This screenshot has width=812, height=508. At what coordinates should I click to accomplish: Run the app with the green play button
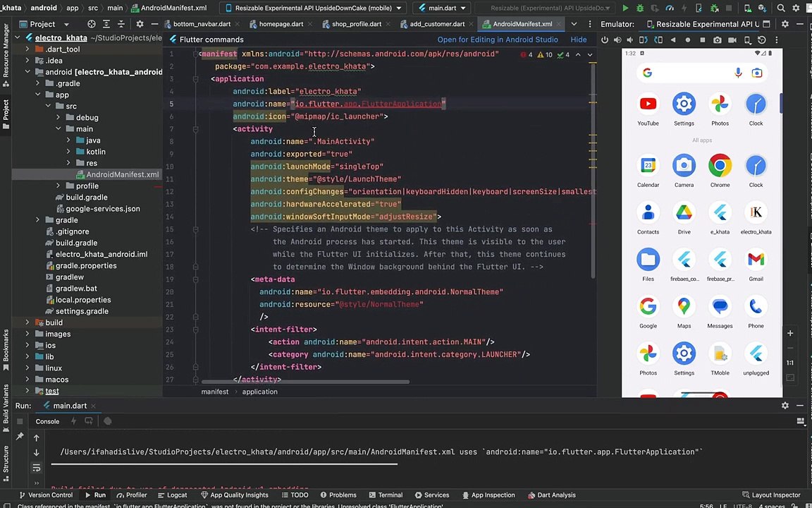(x=625, y=8)
